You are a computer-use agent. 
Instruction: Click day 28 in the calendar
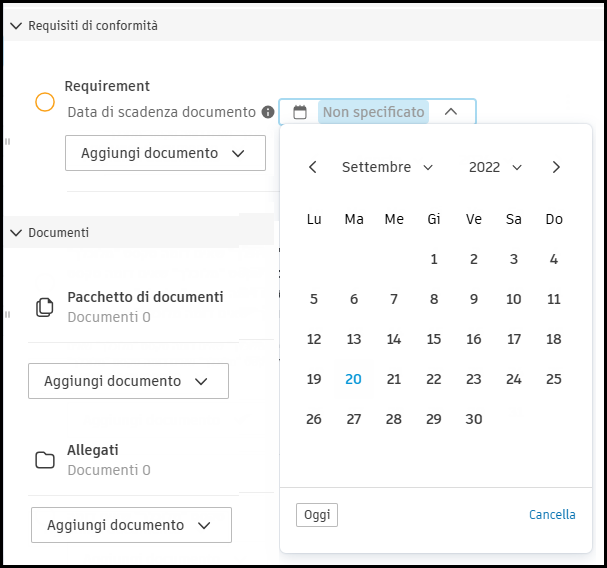(x=394, y=419)
